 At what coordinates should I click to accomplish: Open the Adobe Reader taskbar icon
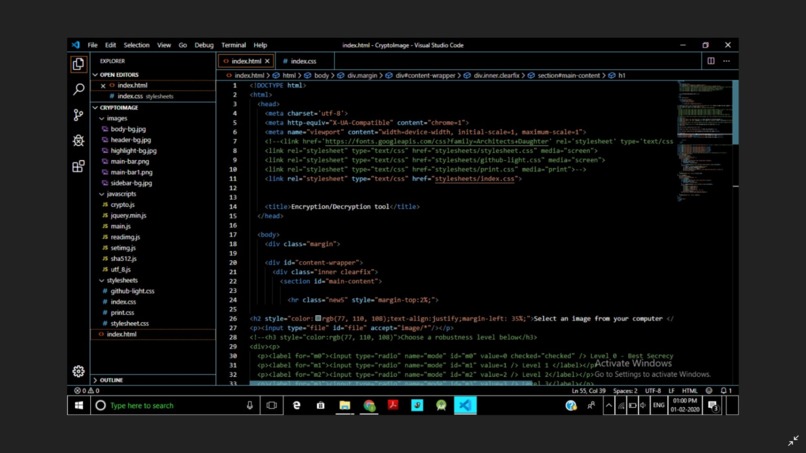pos(393,405)
